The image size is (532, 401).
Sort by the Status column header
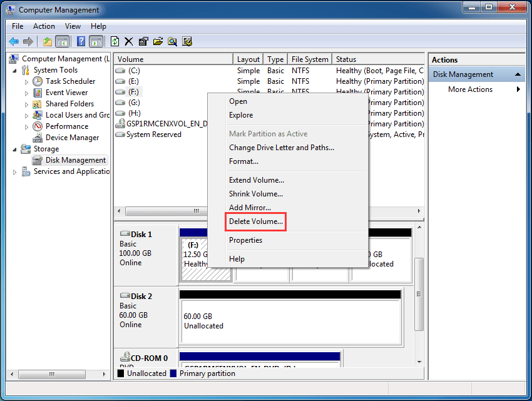click(378, 59)
